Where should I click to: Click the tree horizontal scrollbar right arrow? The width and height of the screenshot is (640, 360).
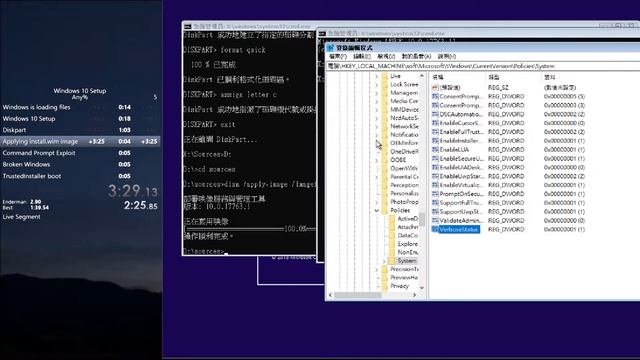[415, 295]
